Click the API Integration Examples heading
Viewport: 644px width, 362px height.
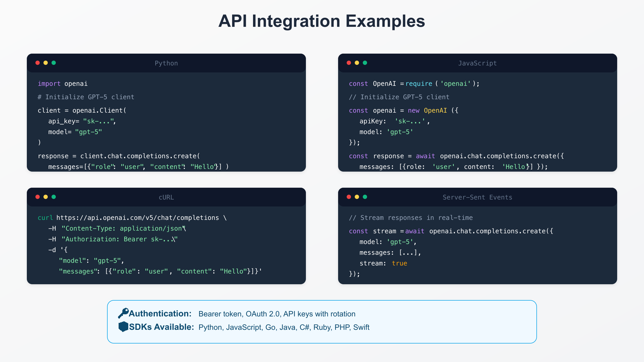[322, 21]
